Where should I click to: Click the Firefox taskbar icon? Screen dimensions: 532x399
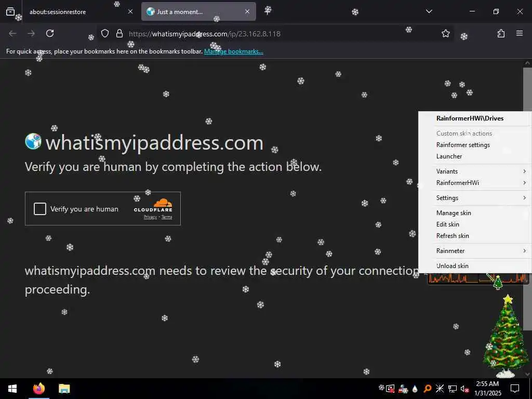click(39, 389)
